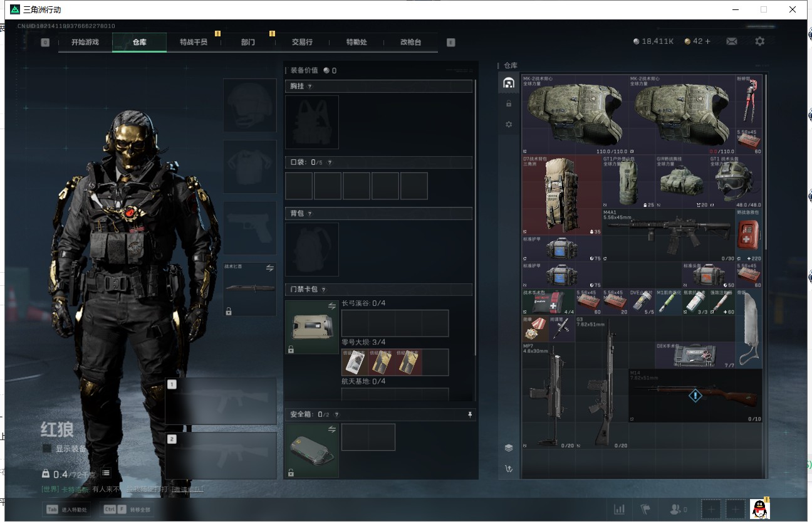
Task: Select the first MK-2战术背心 with 110.0/110.0
Action: [x=575, y=115]
